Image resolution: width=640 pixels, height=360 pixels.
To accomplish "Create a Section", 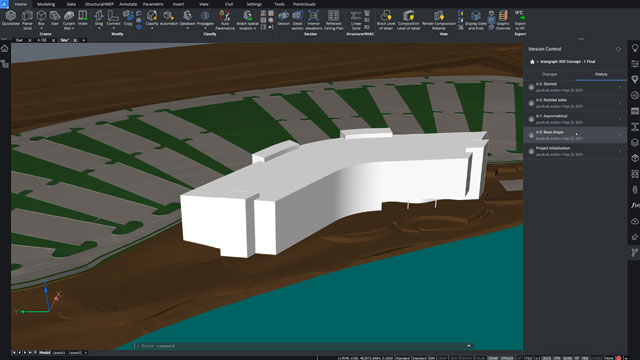I will coord(284,18).
